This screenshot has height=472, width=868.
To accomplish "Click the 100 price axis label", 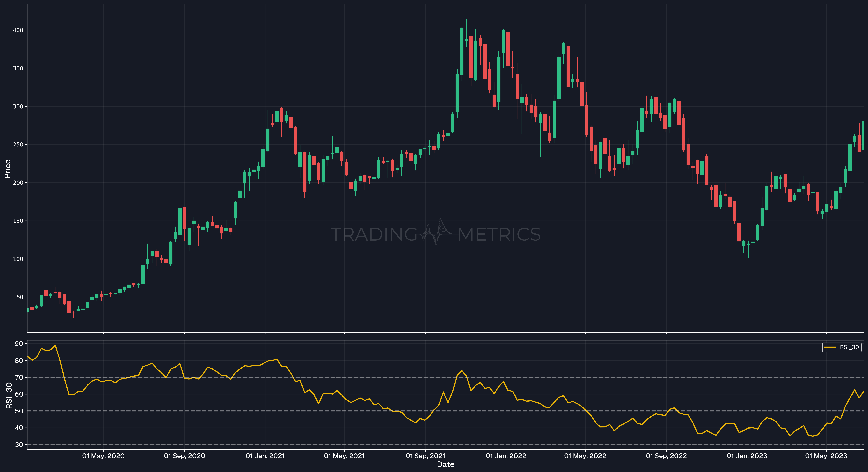I will click(18, 259).
